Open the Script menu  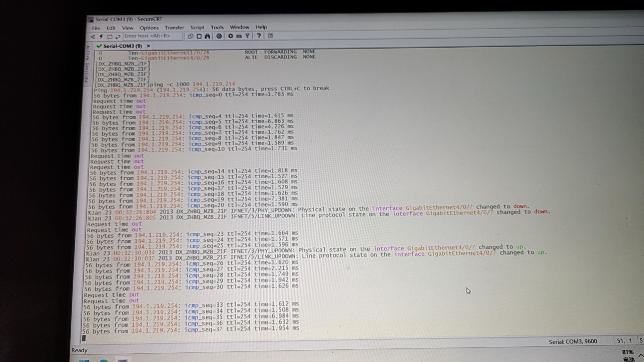197,28
